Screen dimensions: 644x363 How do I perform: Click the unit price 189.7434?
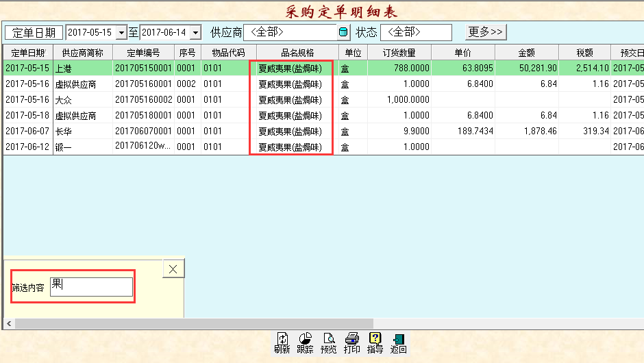(462, 131)
